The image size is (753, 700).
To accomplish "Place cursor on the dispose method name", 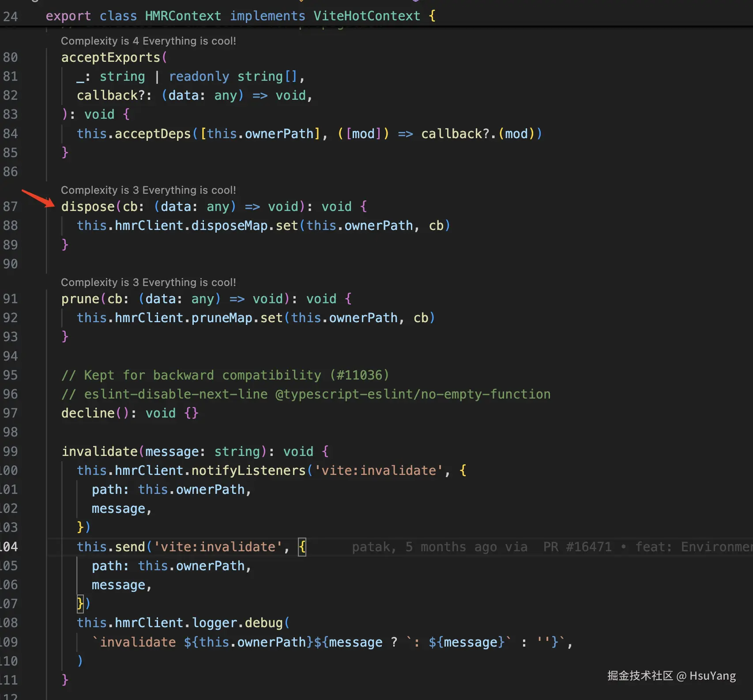I will [88, 207].
